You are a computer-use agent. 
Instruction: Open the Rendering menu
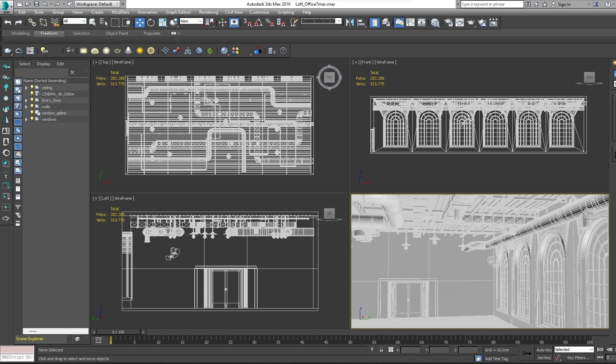coord(208,12)
